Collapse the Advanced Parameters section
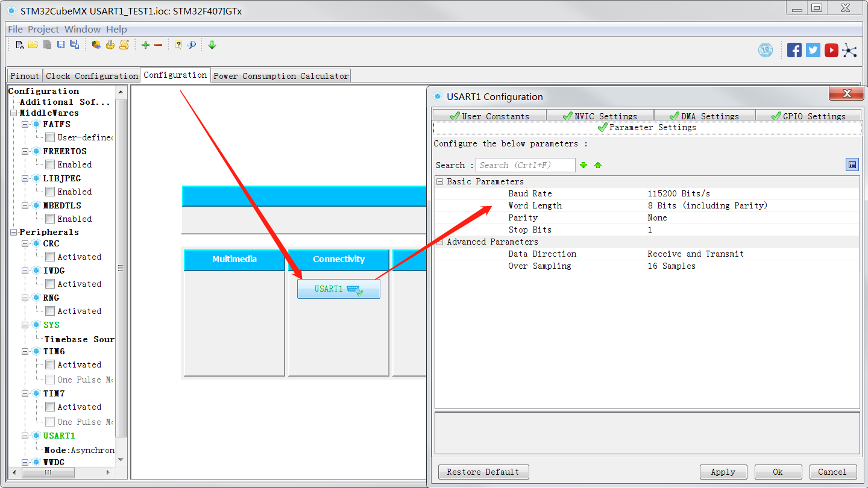 point(441,242)
